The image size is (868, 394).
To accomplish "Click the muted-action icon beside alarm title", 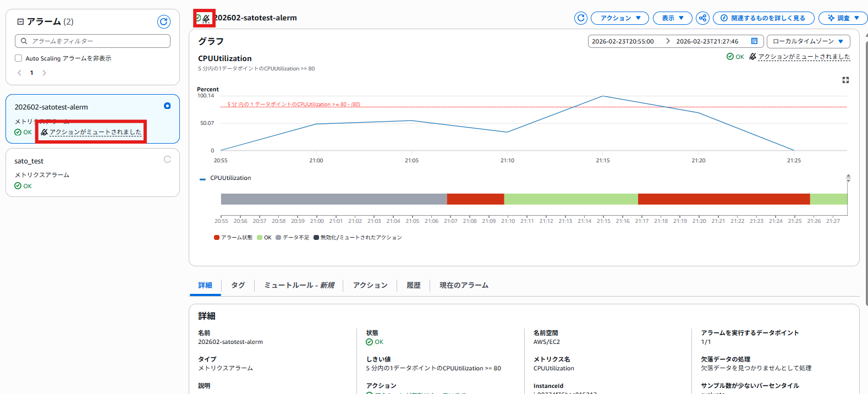I will point(206,18).
